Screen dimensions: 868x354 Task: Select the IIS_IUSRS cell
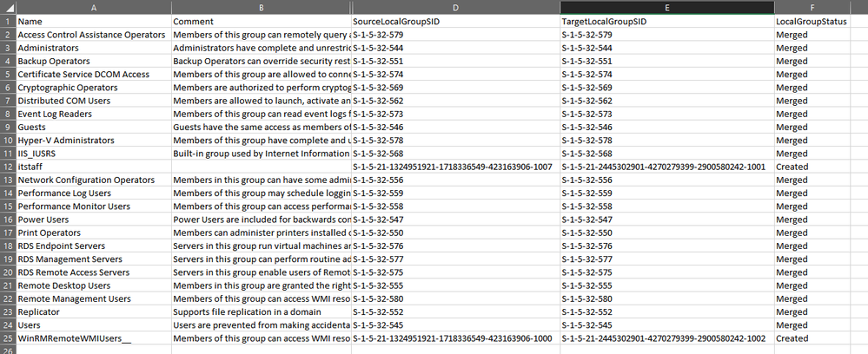tap(94, 154)
